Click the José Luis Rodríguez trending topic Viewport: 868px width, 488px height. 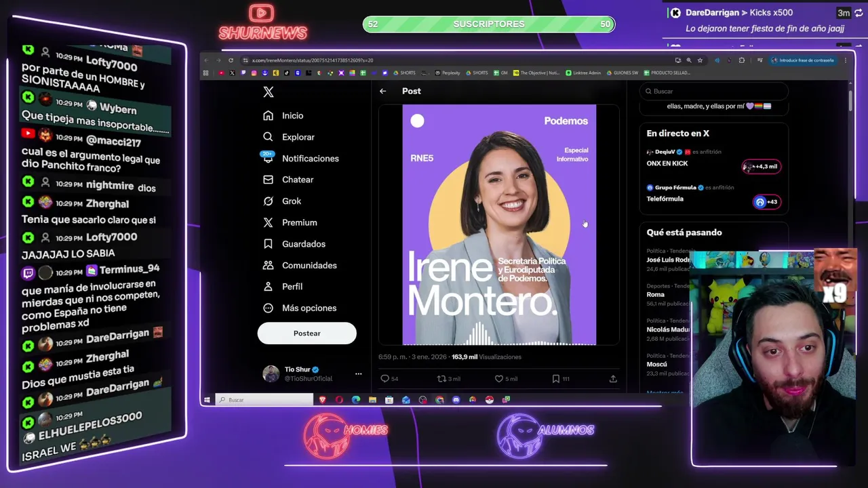(x=668, y=260)
